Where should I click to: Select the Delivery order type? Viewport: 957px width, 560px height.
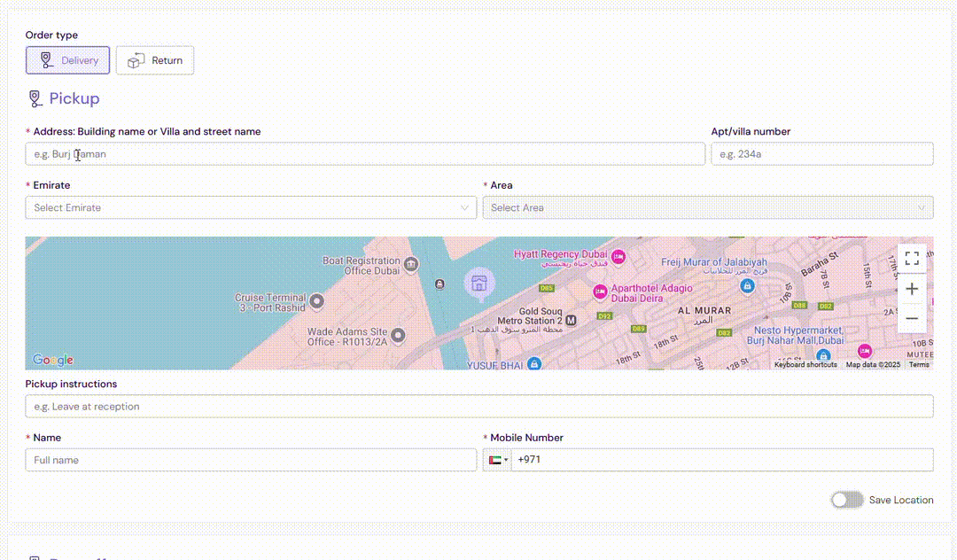[x=67, y=60]
